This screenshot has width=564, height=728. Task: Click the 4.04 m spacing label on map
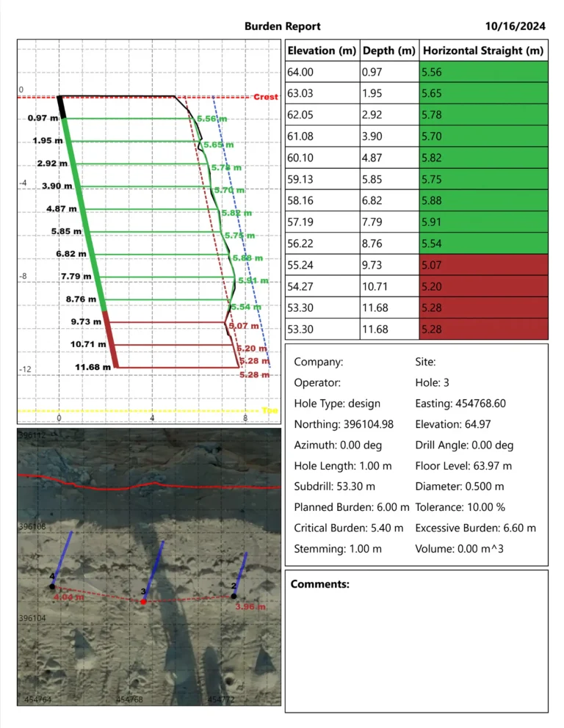(x=69, y=597)
